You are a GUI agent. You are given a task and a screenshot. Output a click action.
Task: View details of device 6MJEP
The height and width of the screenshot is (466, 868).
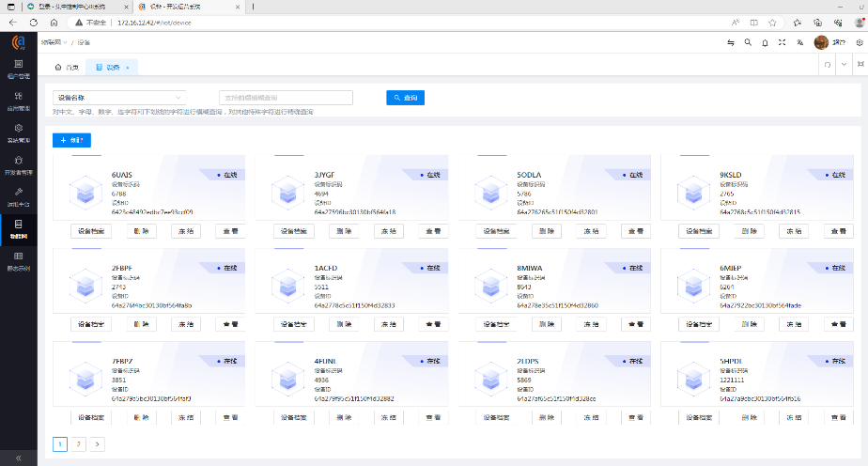click(x=838, y=324)
